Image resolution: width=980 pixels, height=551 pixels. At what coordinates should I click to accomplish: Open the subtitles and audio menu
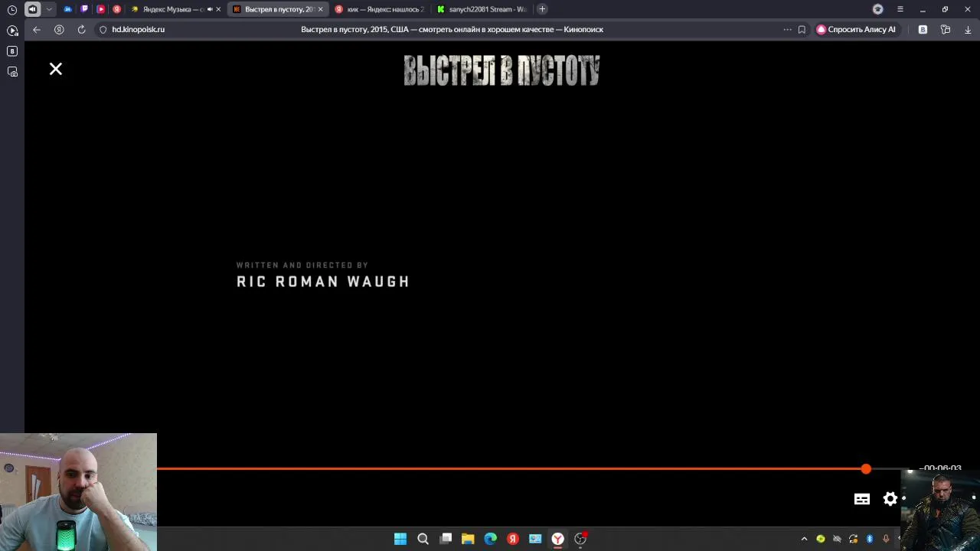862,499
